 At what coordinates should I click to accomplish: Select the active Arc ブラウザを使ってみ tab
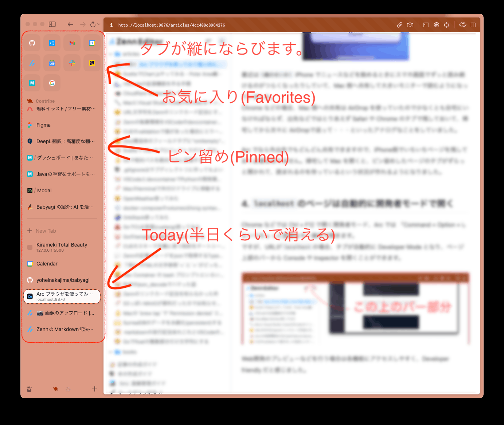click(x=62, y=296)
